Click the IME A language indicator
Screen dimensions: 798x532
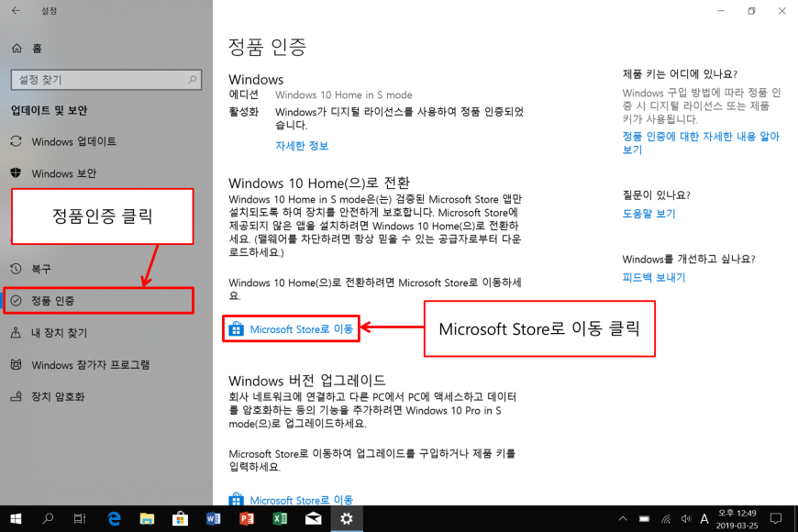click(x=704, y=519)
